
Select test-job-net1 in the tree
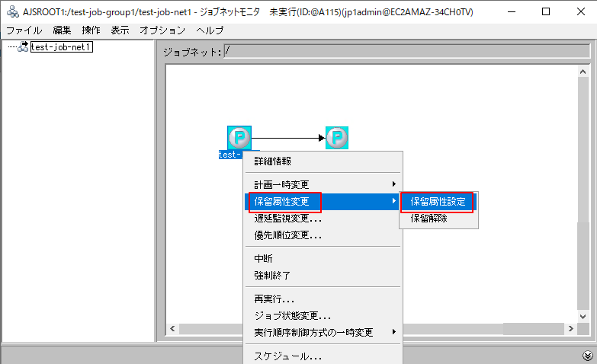[x=61, y=46]
